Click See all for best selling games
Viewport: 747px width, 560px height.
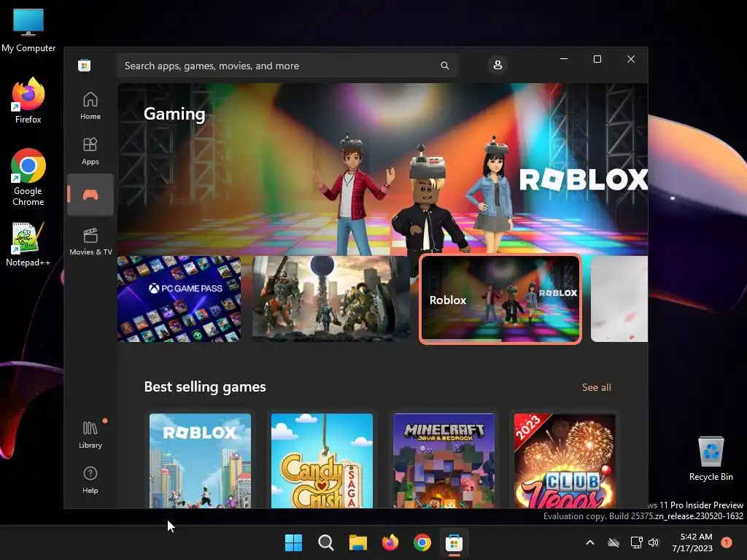tap(596, 388)
